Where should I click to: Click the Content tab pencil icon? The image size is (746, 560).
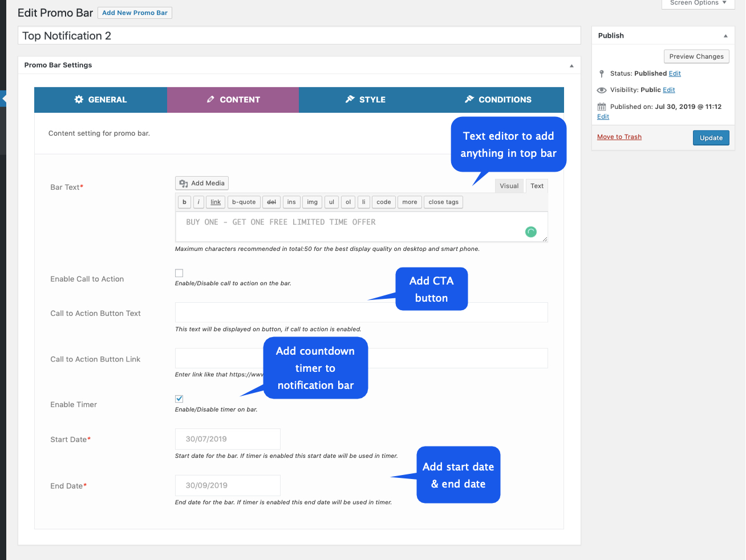(210, 99)
